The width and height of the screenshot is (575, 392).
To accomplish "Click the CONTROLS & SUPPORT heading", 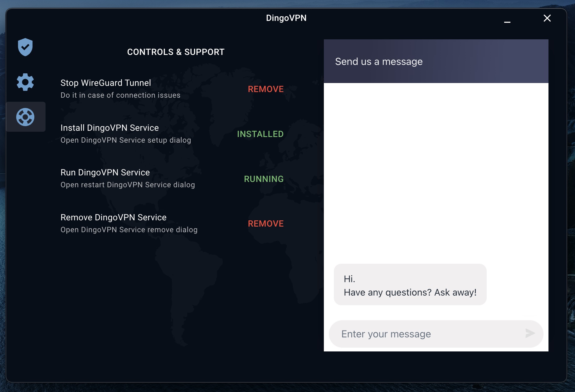I will click(176, 52).
